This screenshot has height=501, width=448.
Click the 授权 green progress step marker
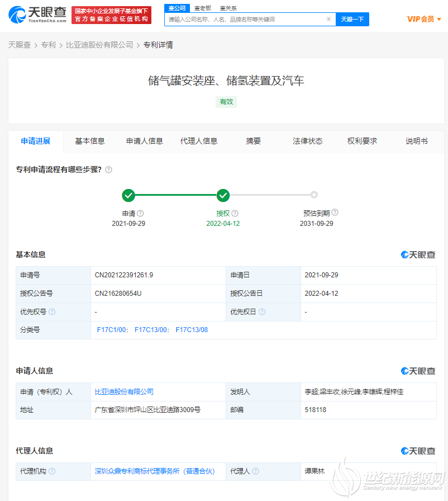click(223, 195)
